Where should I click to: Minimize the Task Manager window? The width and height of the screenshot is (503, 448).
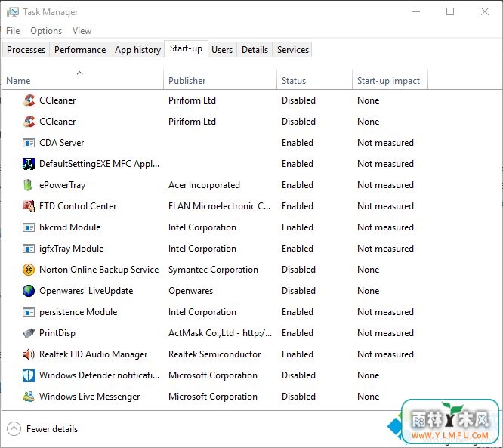pos(416,11)
